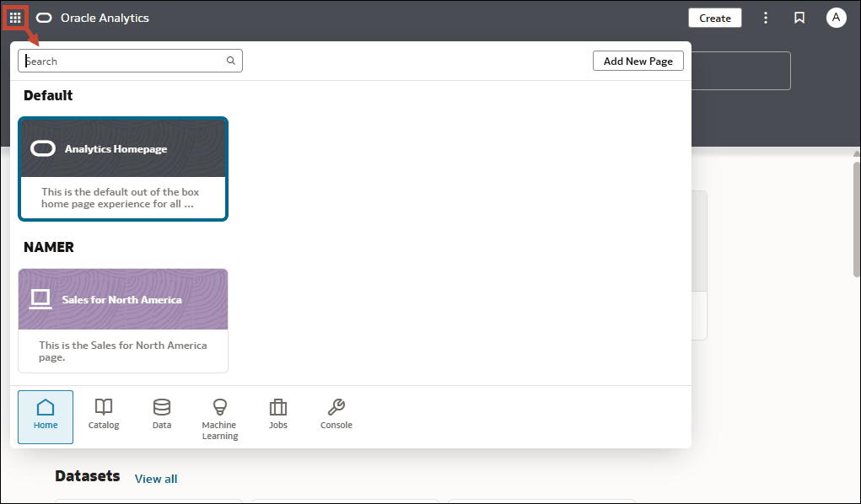Open the user account avatar menu
Image resolution: width=861 pixels, height=504 pixels.
coord(836,17)
